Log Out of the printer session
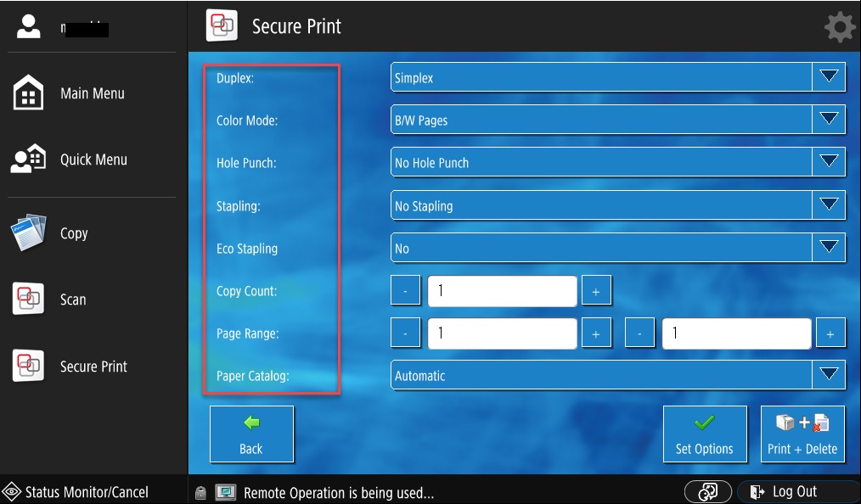This screenshot has width=861, height=504. coord(785,492)
